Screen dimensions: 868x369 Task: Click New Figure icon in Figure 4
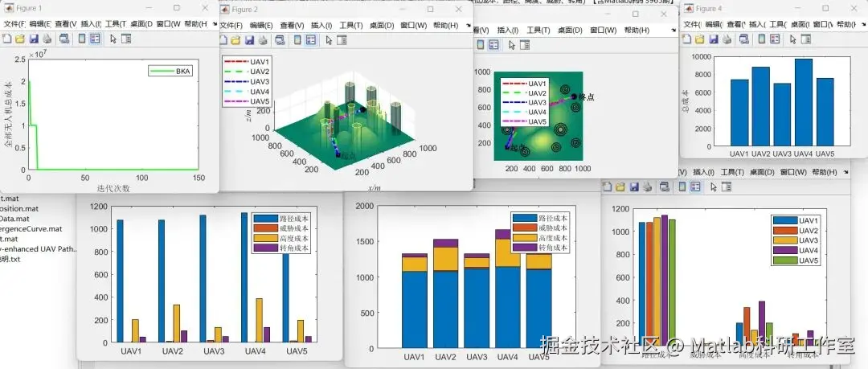click(x=686, y=39)
